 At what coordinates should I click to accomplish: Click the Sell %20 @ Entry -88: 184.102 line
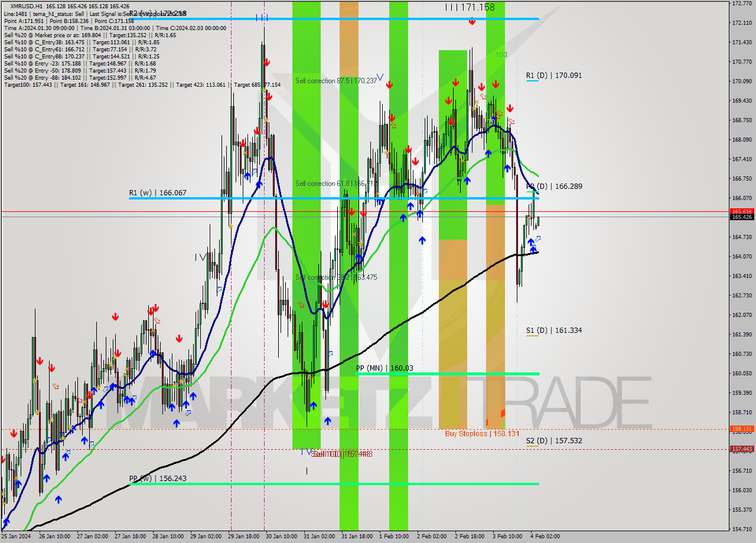pyautogui.click(x=80, y=77)
